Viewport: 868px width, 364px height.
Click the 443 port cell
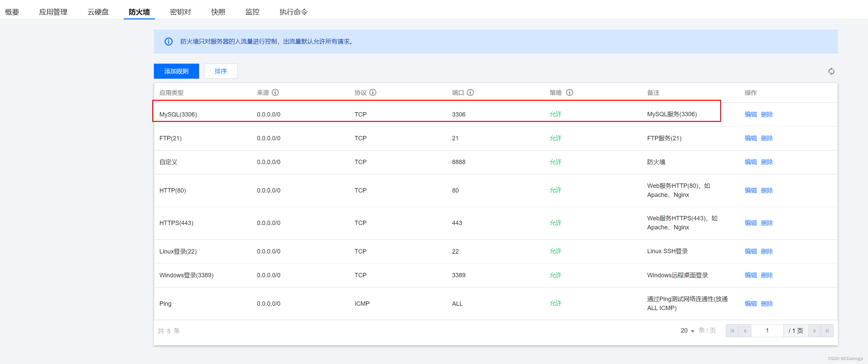point(457,223)
